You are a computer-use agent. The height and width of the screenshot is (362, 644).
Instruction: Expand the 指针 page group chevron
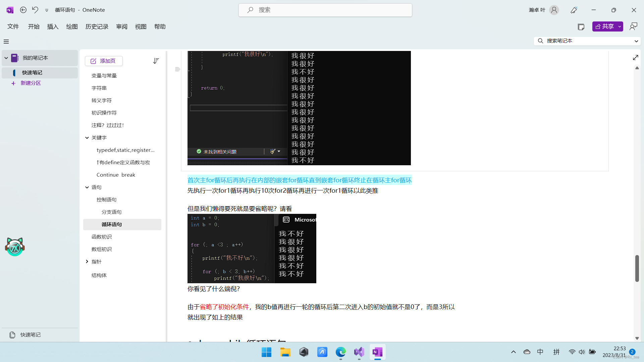87,261
